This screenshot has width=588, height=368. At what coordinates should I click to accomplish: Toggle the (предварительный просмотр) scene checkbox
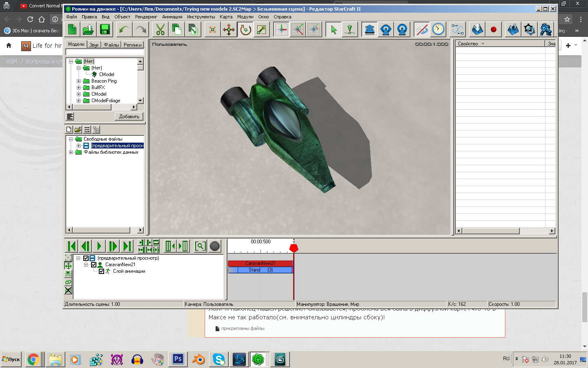[86, 258]
